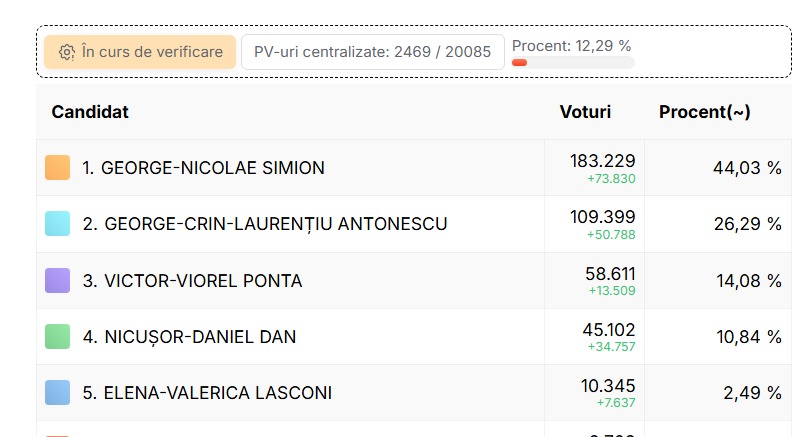
Task: Click the 183.229 vote count for Simion
Action: [x=603, y=161]
